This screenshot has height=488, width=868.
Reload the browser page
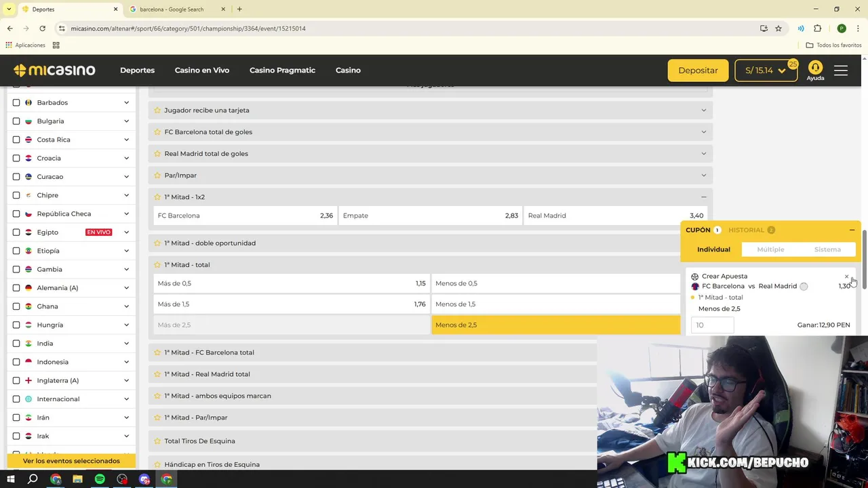(x=42, y=28)
